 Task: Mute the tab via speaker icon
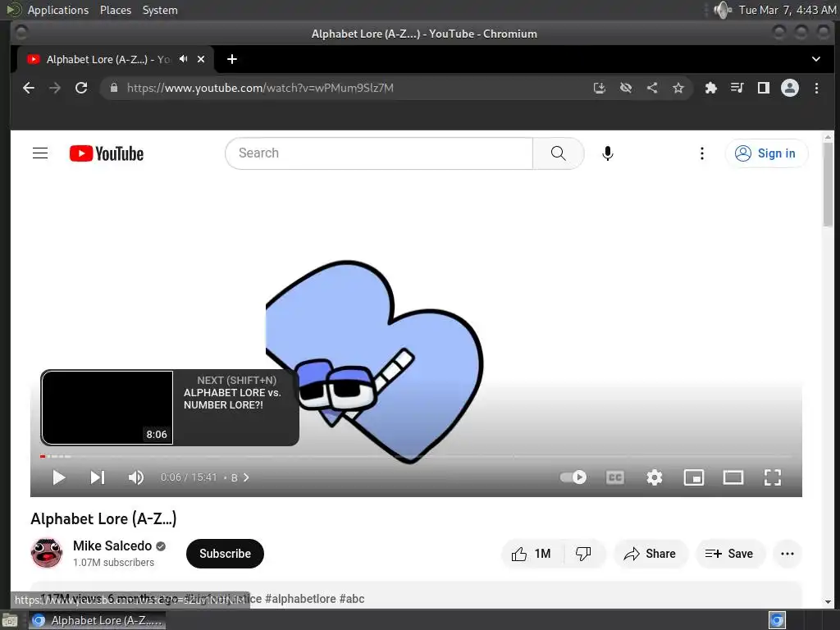[184, 59]
